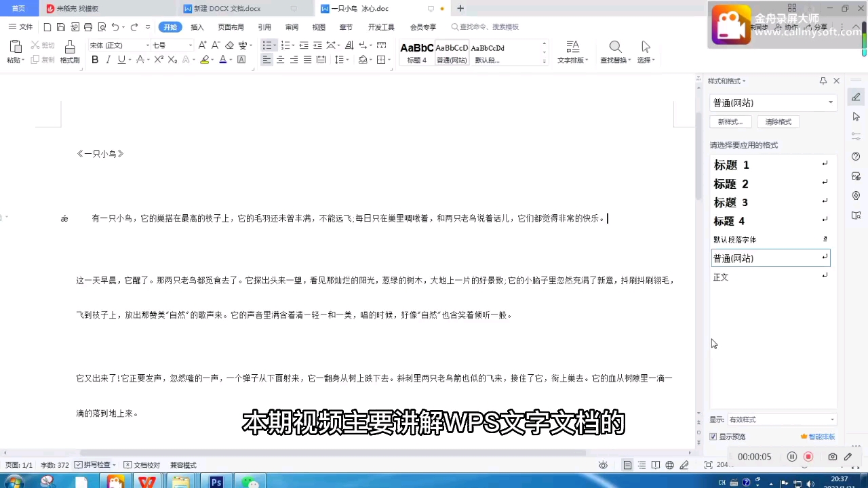
Task: Click the Photoshop icon in taskbar
Action: (216, 482)
